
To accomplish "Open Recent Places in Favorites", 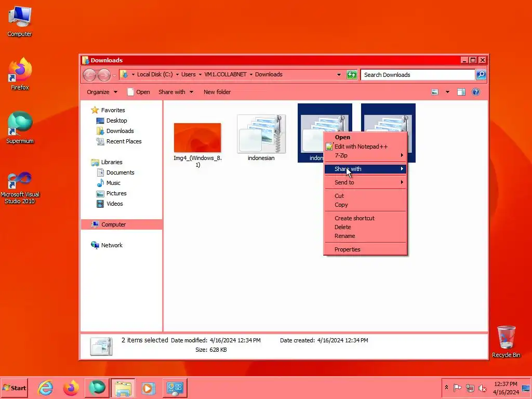I will click(119, 141).
